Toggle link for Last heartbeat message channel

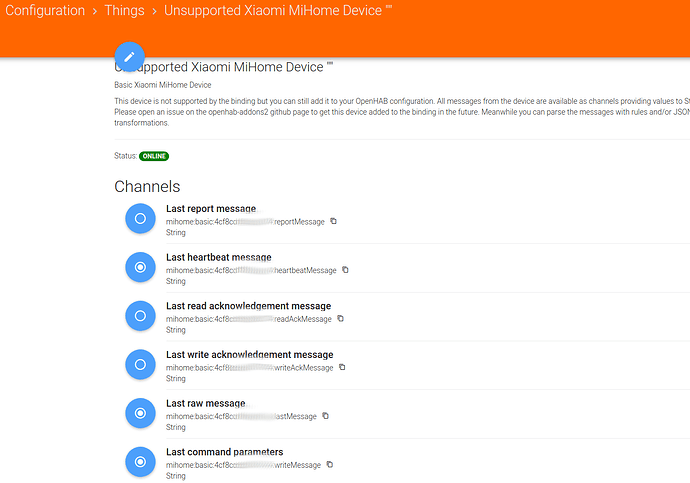pos(140,267)
